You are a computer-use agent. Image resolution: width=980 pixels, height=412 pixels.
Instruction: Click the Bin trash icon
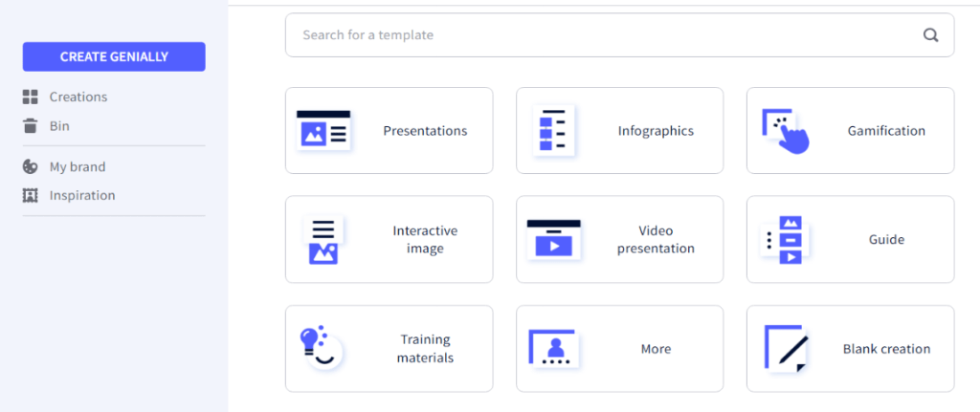31,126
